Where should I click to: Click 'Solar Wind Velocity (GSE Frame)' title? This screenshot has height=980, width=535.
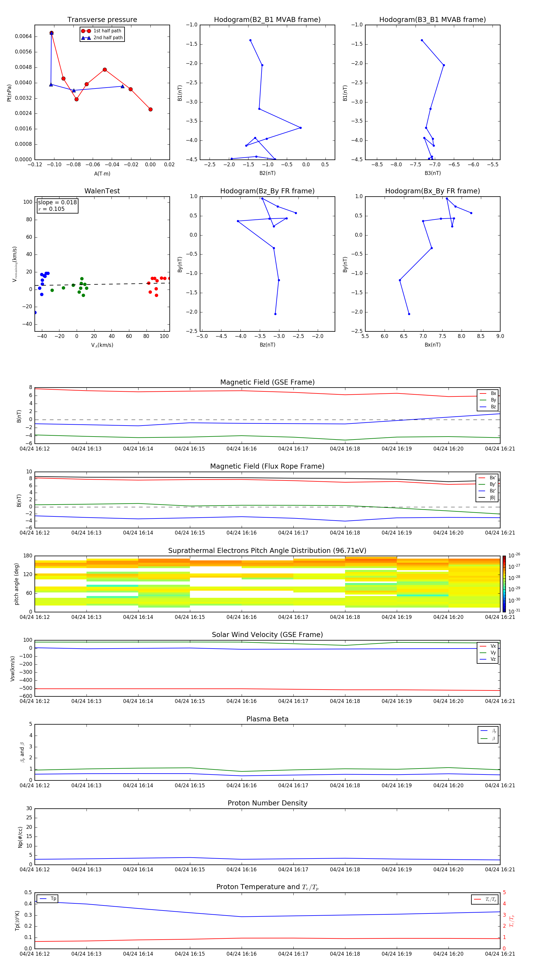(x=267, y=635)
